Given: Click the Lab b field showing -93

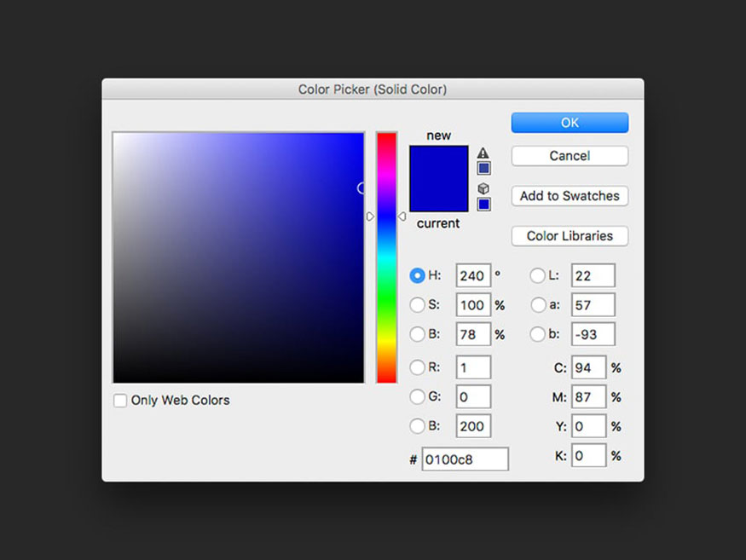Looking at the screenshot, I should point(593,334).
